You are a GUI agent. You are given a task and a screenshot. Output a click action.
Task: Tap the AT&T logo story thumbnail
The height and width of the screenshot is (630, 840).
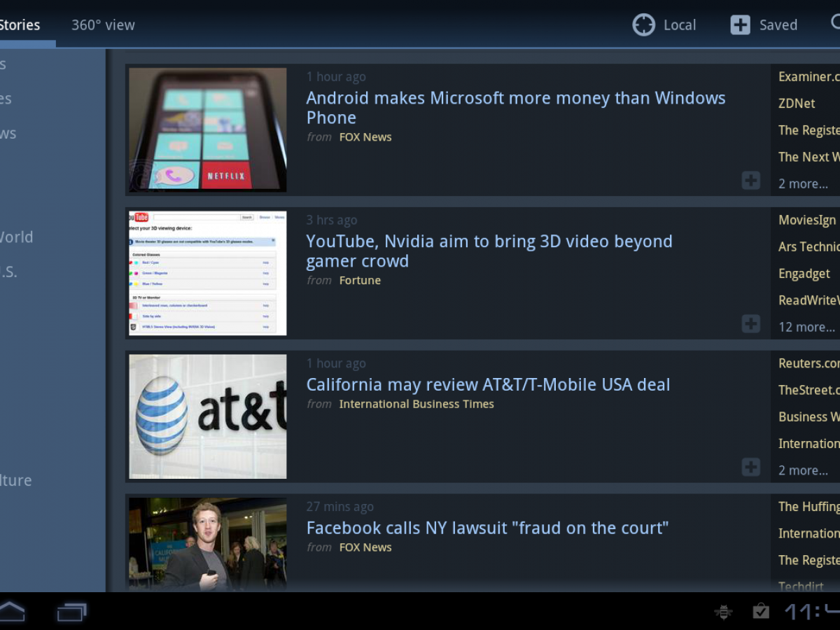click(x=207, y=416)
